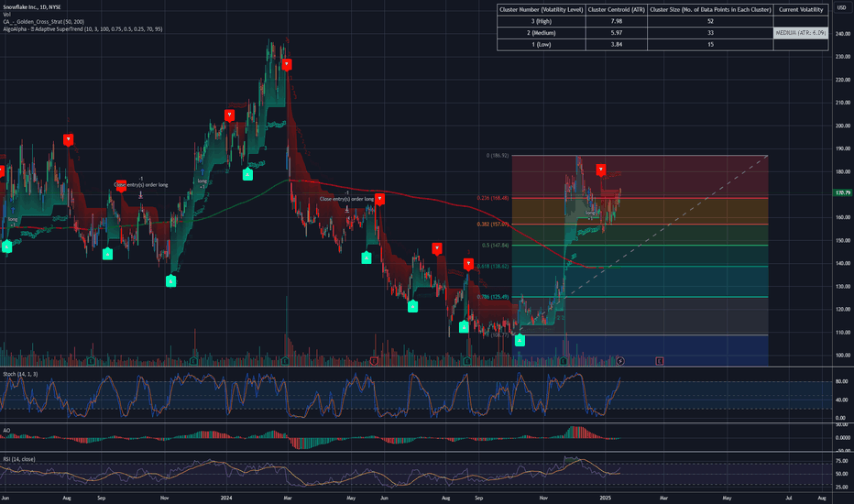Click the 0.236 (168.48) Fibonacci level label
The image size is (854, 504).
point(493,198)
